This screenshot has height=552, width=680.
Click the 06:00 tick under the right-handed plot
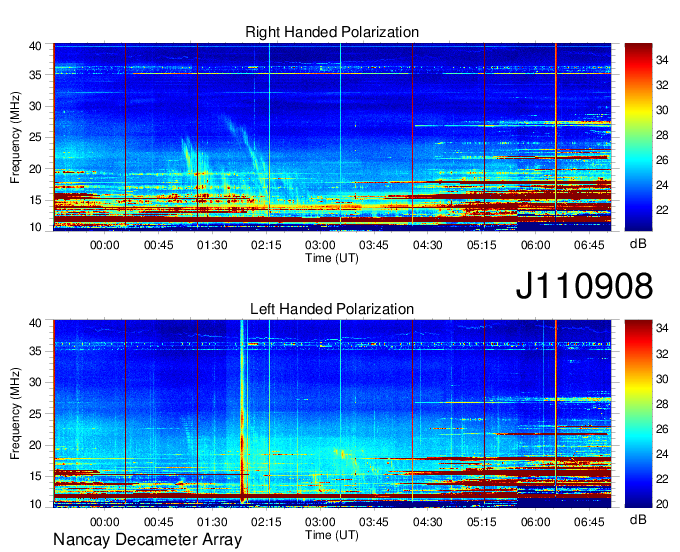[536, 245]
